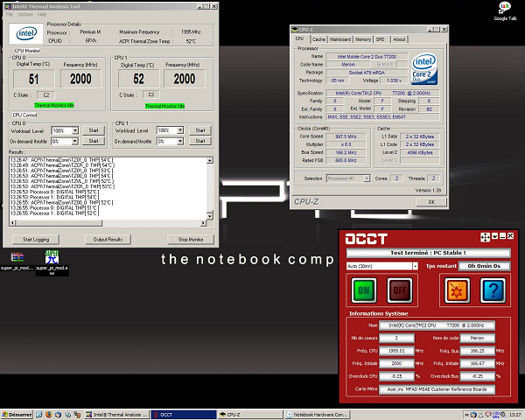Viewport: 525px width, 420px height.
Task: Click the Stop Monitor button
Action: pyautogui.click(x=191, y=239)
